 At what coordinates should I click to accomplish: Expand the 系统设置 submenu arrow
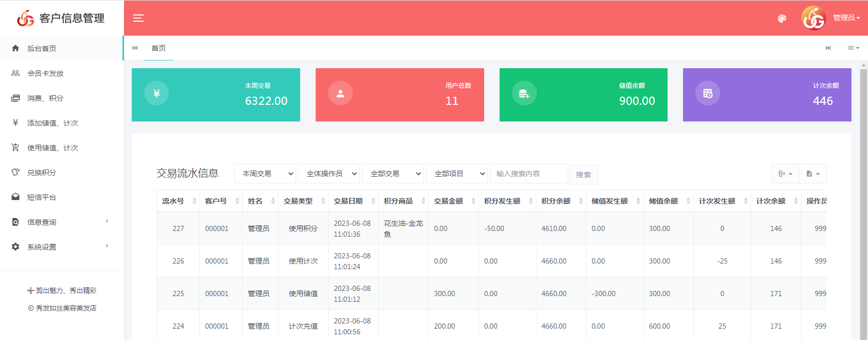[x=107, y=246]
